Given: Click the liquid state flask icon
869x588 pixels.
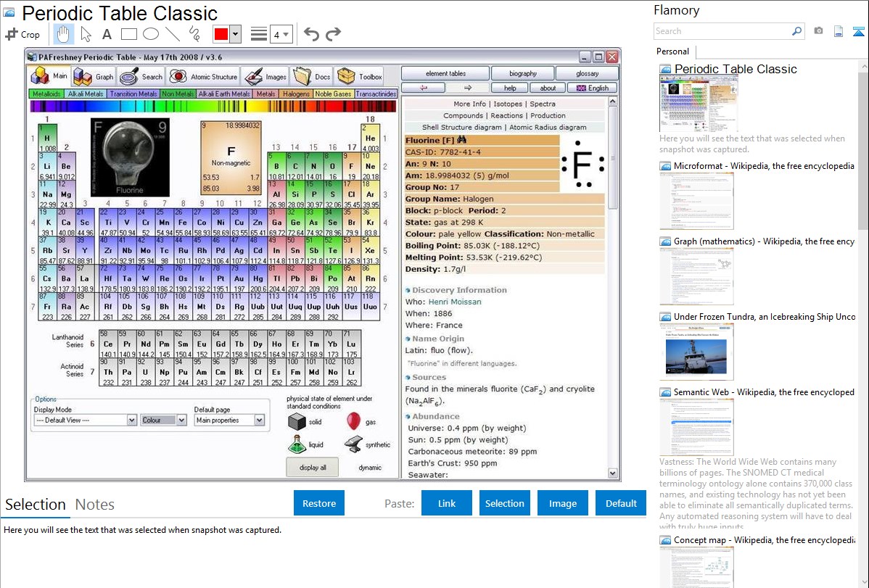Looking at the screenshot, I should (297, 444).
